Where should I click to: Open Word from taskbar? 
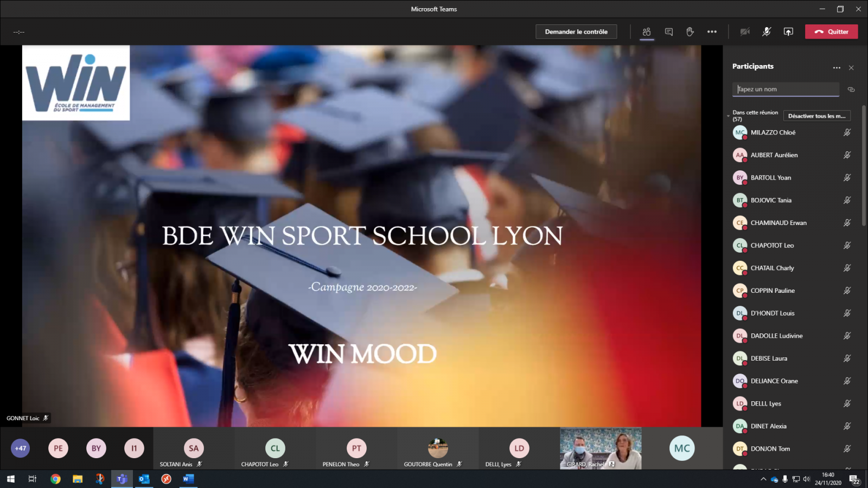(188, 479)
